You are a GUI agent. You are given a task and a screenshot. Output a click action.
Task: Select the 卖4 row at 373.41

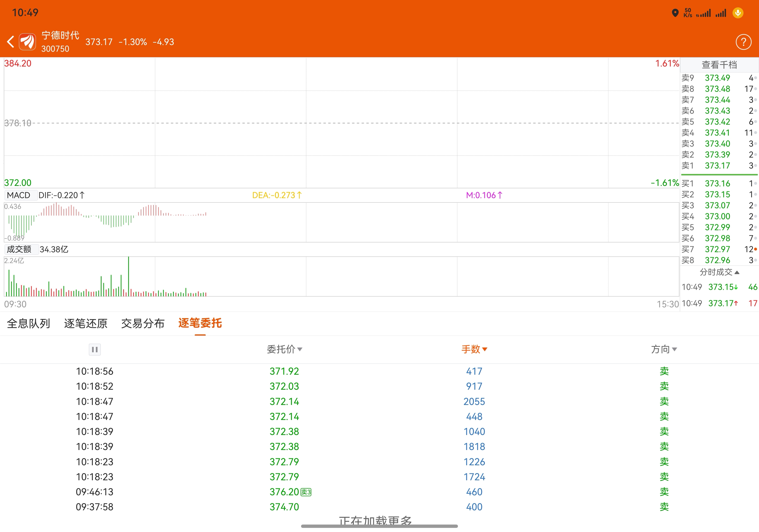tap(719, 133)
